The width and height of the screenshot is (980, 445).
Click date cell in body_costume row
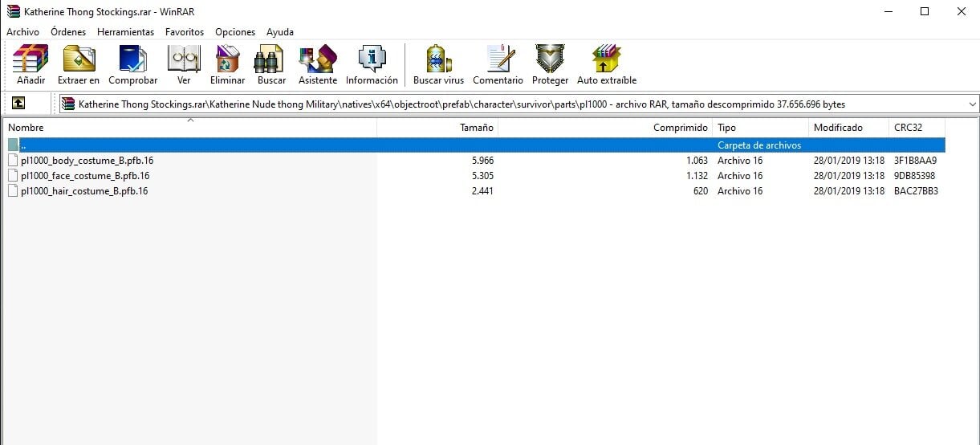click(849, 161)
